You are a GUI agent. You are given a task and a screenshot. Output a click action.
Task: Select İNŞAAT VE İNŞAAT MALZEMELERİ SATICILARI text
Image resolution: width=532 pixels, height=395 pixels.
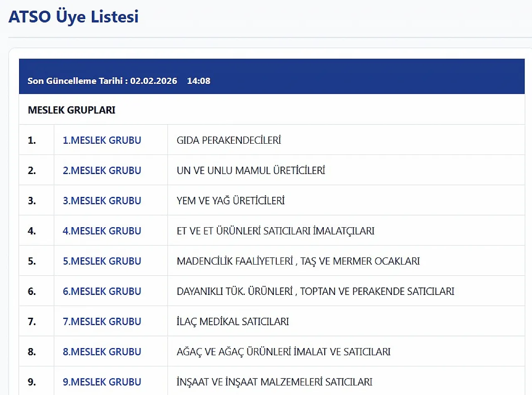coord(274,382)
